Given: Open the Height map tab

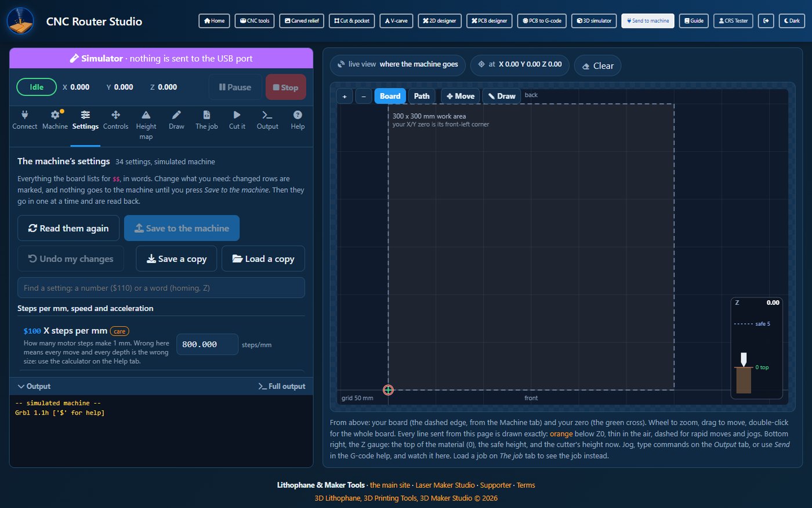Looking at the screenshot, I should click(x=146, y=125).
